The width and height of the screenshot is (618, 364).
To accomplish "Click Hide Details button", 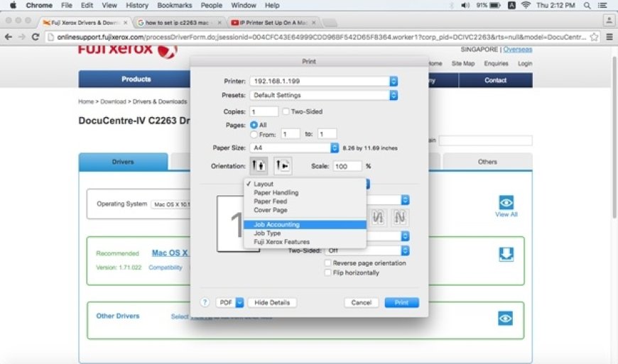I will (272, 302).
